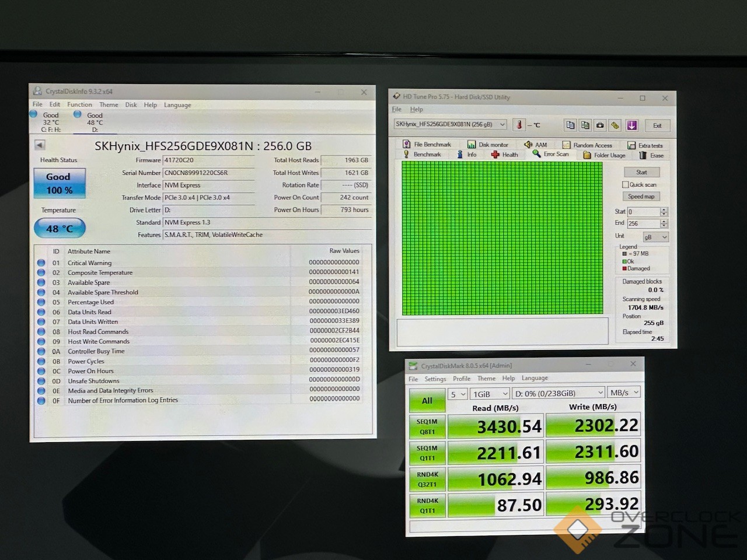The width and height of the screenshot is (747, 560).
Task: Open the Profile menu in CrystalDiskMark
Action: [462, 379]
